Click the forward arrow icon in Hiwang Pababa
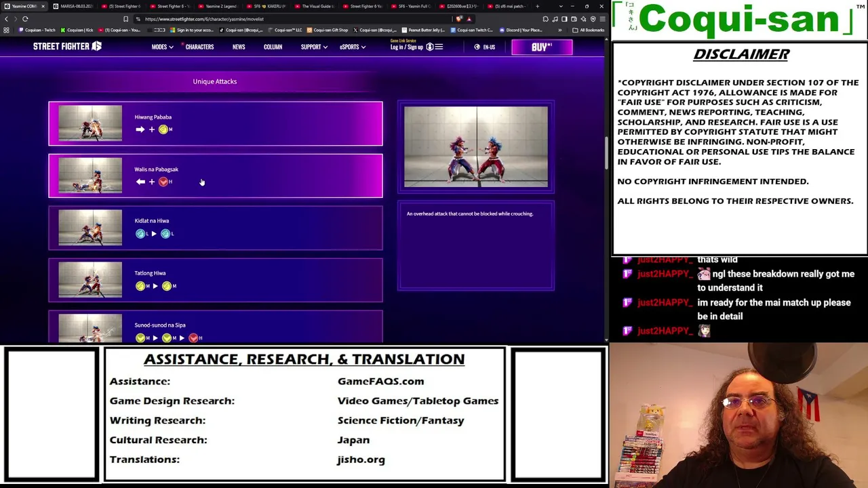 click(140, 129)
